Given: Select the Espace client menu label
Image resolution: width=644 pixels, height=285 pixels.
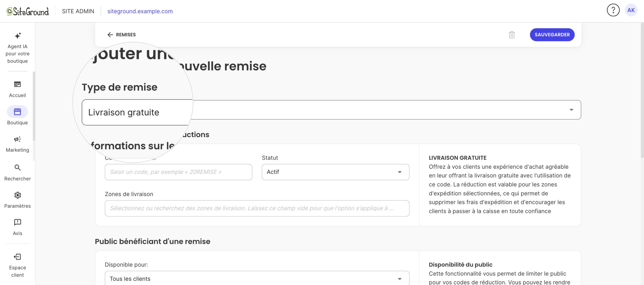Looking at the screenshot, I should [17, 271].
